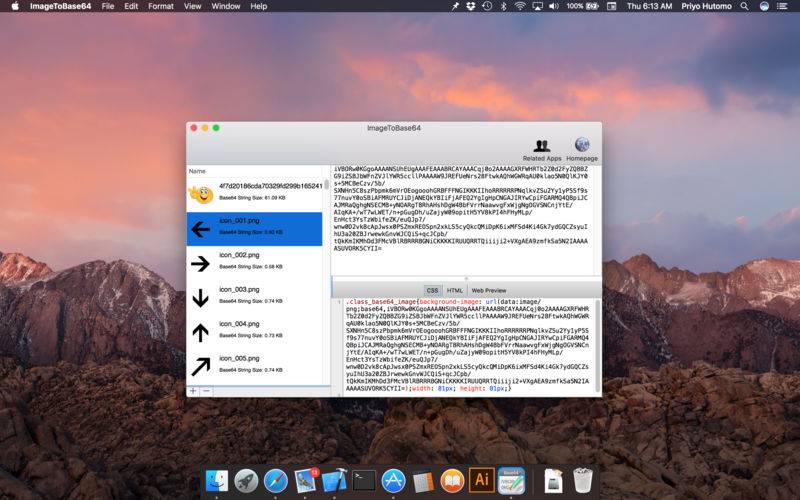Open iBooks from the Dock

pyautogui.click(x=453, y=481)
